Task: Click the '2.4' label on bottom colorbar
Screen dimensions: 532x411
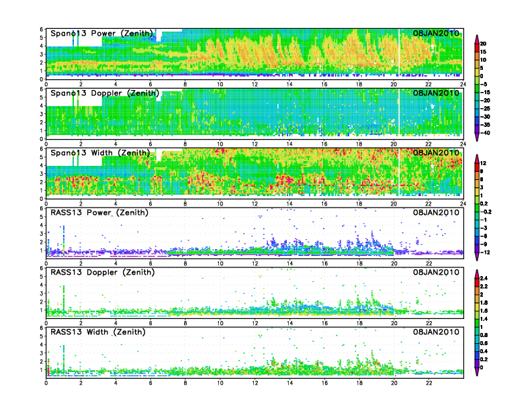Action: pyautogui.click(x=484, y=279)
